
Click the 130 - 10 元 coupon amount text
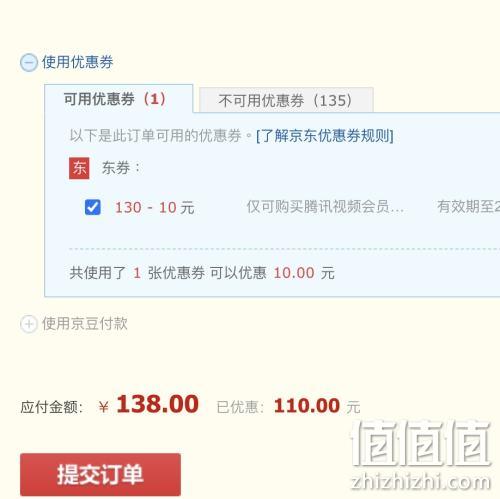(x=155, y=207)
